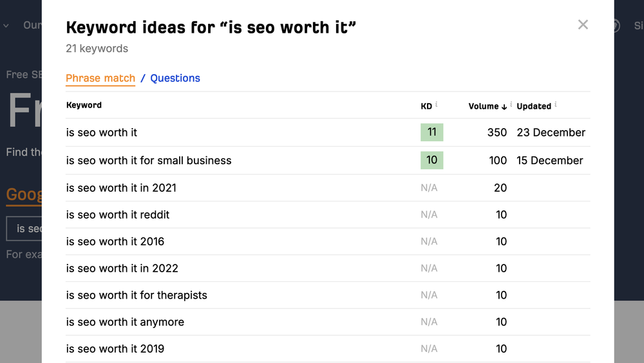Open the KD info tooltip icon
Image resolution: width=644 pixels, height=363 pixels.
[436, 104]
